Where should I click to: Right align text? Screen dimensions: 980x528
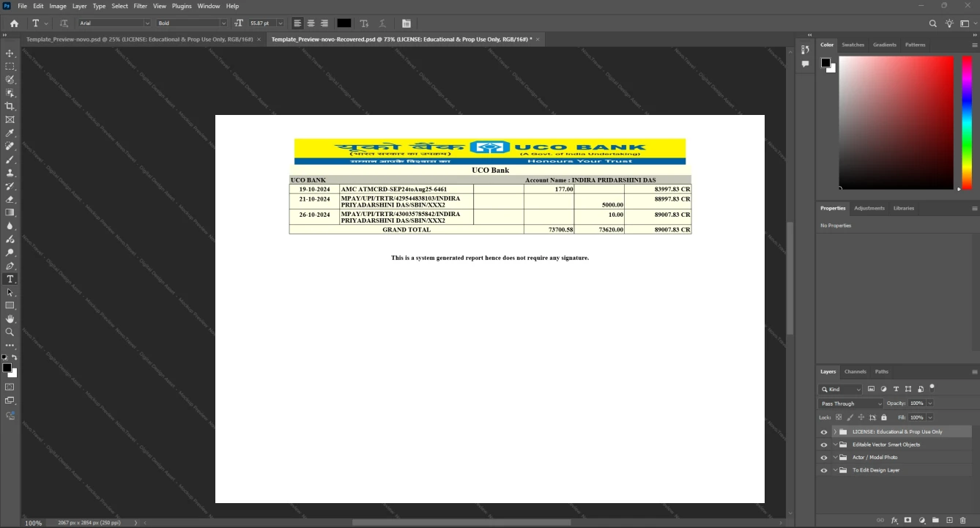click(324, 23)
